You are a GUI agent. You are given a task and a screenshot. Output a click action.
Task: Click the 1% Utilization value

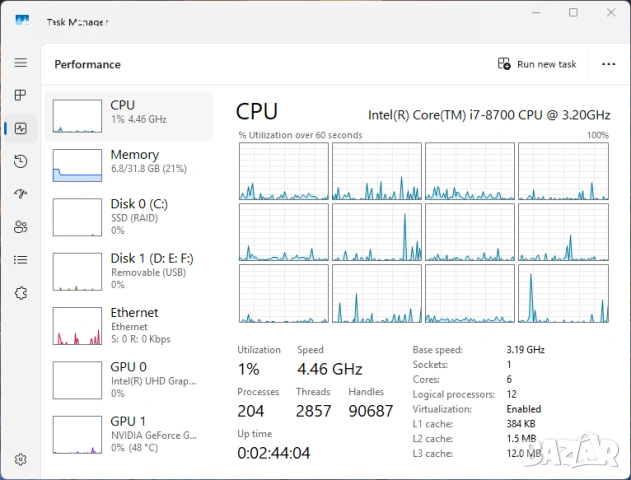[248, 369]
